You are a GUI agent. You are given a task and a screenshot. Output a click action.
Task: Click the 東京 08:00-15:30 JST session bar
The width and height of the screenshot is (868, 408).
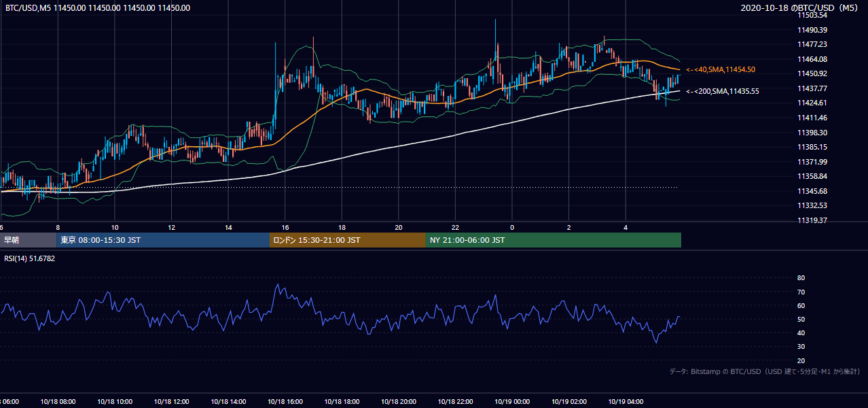(163, 240)
